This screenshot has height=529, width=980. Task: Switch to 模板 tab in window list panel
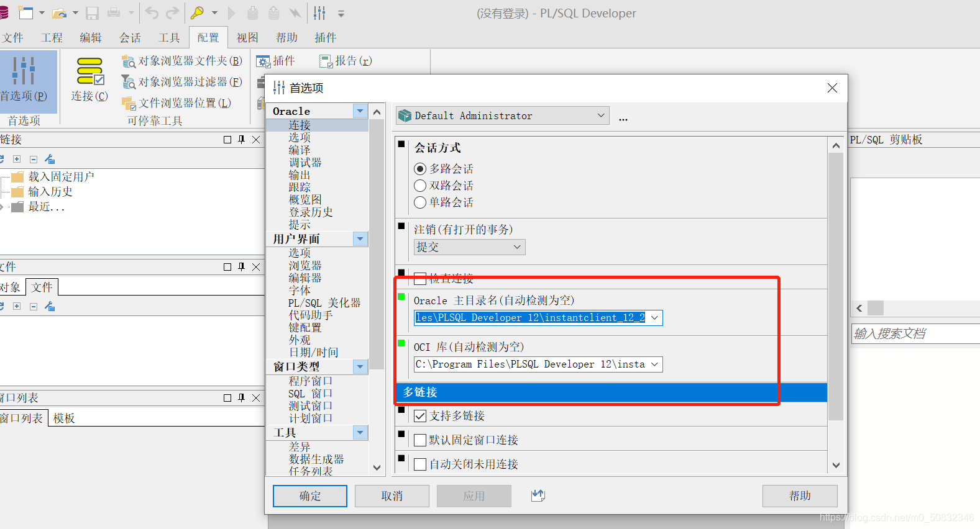coord(64,418)
